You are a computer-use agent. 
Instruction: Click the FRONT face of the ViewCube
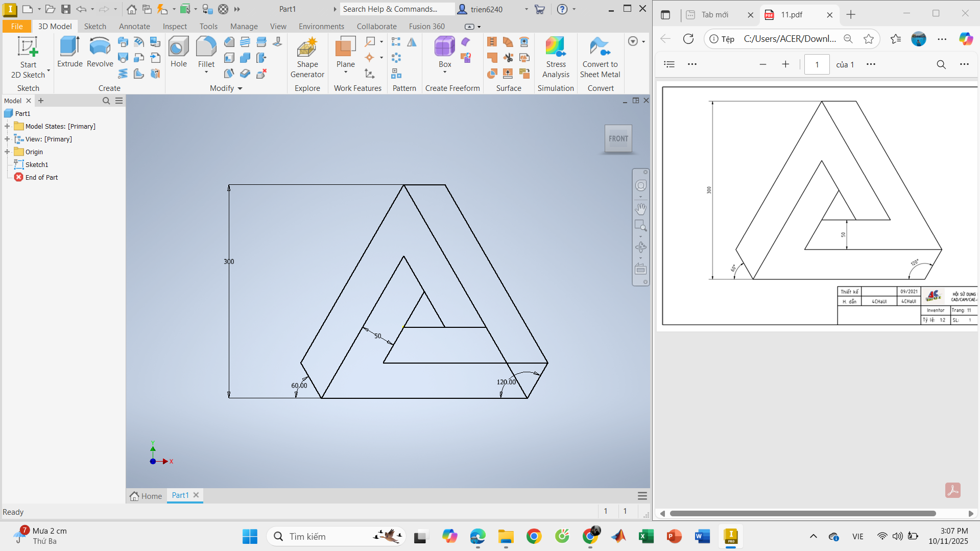pyautogui.click(x=618, y=138)
